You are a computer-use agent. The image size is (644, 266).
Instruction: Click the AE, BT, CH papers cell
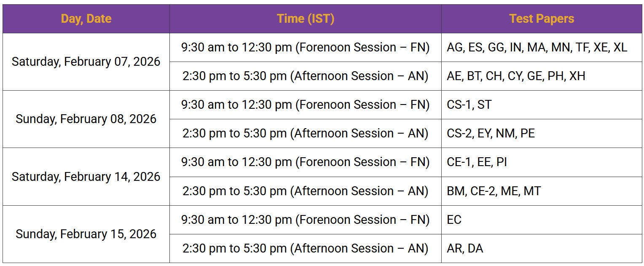click(x=515, y=76)
